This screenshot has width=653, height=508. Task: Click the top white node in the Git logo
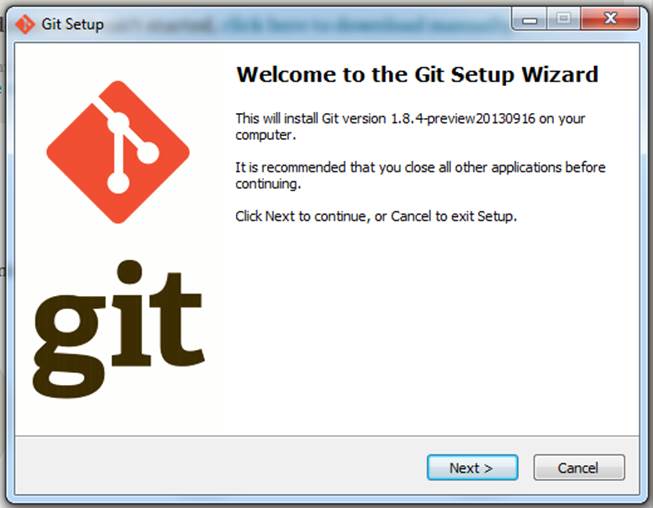pos(118,122)
